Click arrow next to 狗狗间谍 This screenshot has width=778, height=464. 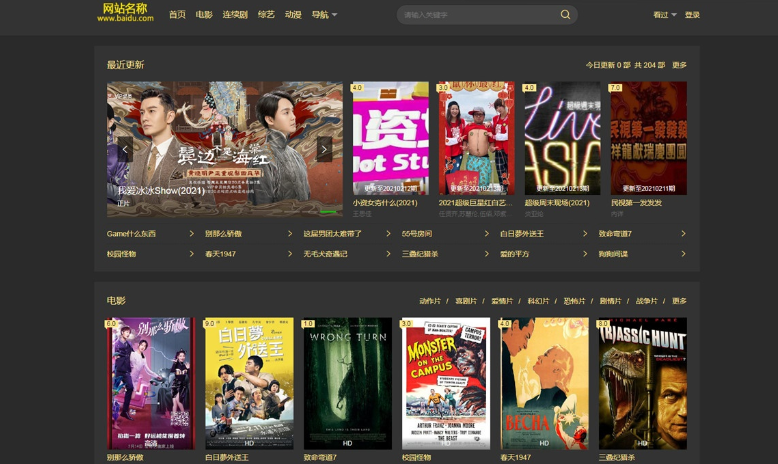(684, 254)
